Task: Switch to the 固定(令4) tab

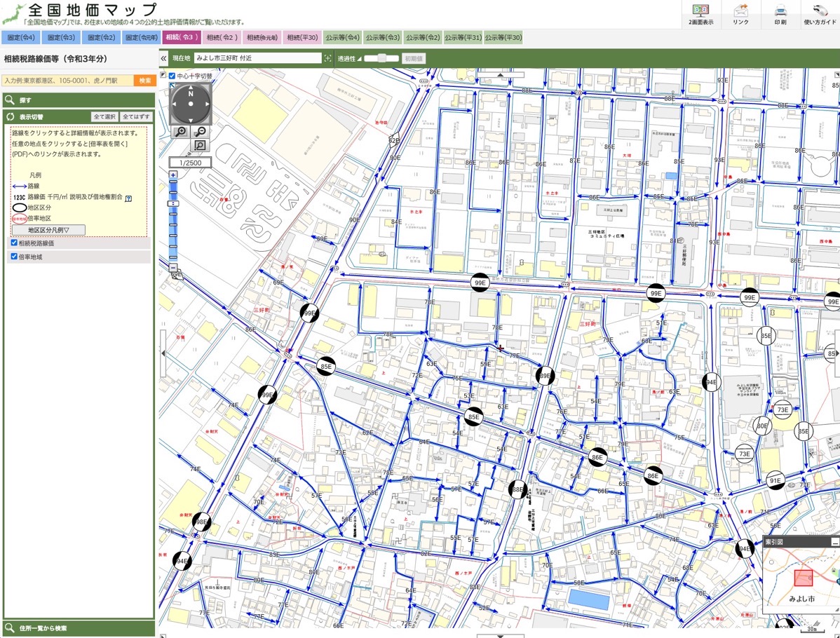Action: pyautogui.click(x=21, y=37)
